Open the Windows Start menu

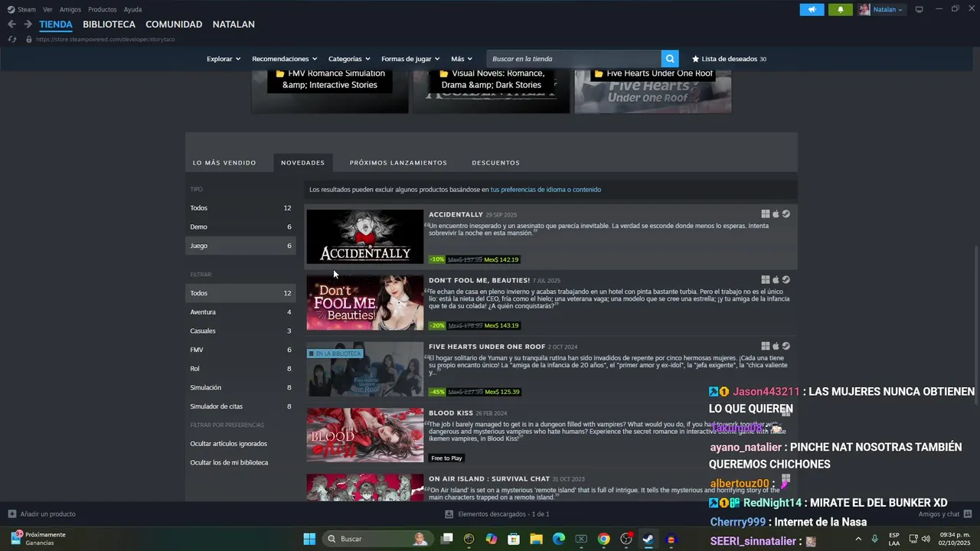click(x=309, y=539)
